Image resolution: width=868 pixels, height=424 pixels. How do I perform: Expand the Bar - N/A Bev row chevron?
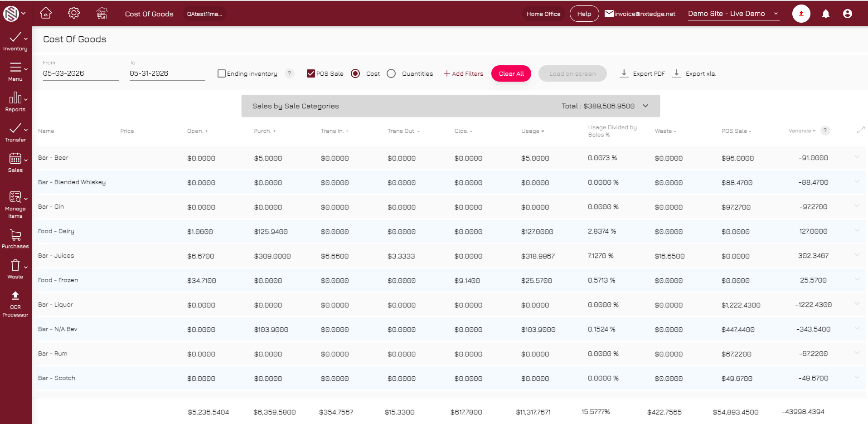pyautogui.click(x=857, y=328)
